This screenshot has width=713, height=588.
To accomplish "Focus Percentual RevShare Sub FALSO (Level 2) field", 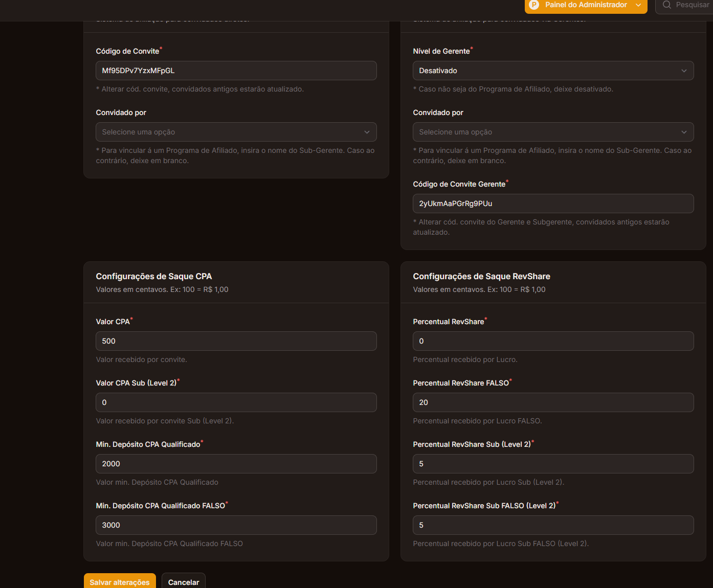I will point(553,525).
